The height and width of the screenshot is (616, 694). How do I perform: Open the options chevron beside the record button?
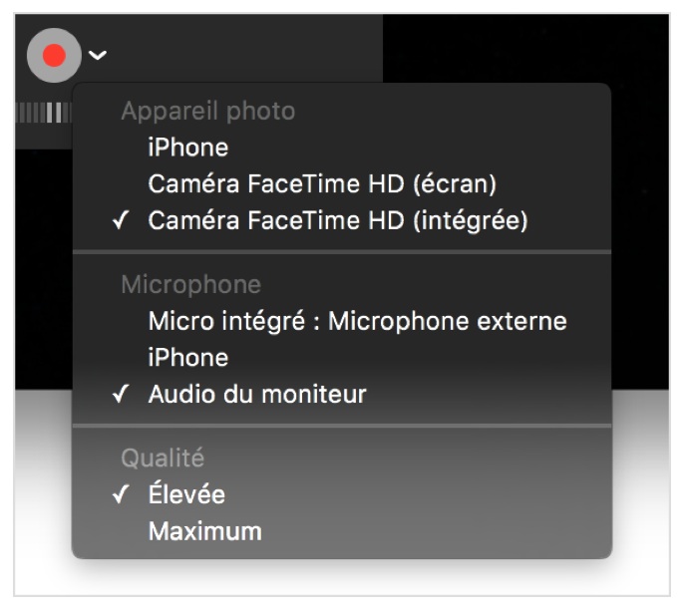[98, 56]
